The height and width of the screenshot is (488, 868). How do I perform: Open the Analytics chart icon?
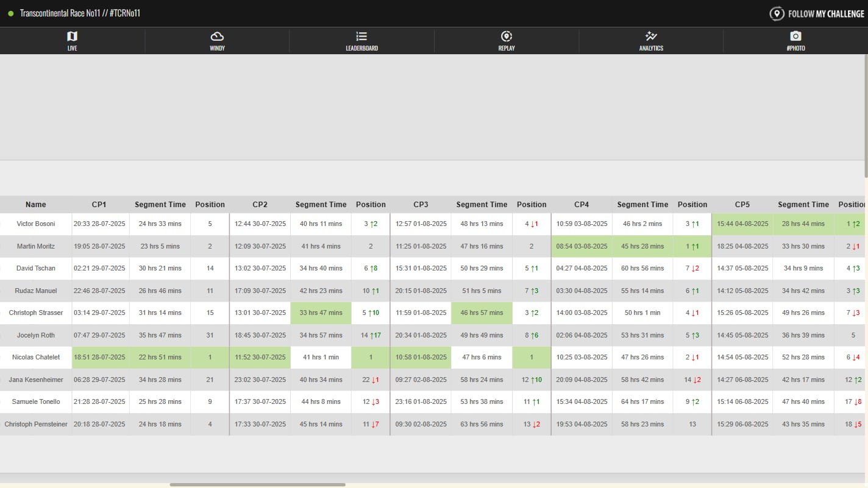[651, 37]
